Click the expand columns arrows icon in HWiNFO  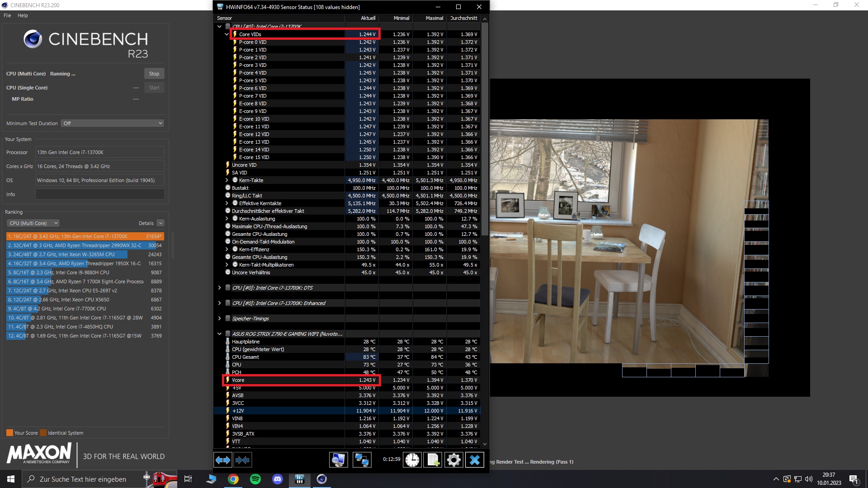(x=222, y=460)
